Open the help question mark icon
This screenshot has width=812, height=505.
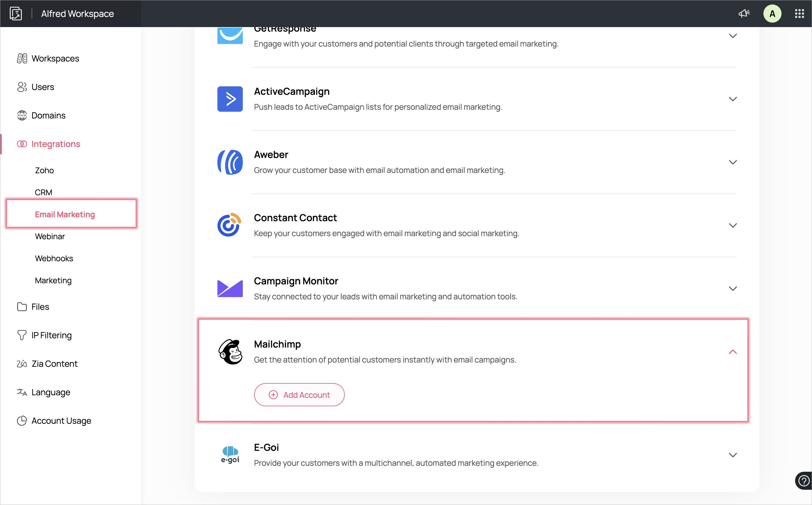[804, 481]
